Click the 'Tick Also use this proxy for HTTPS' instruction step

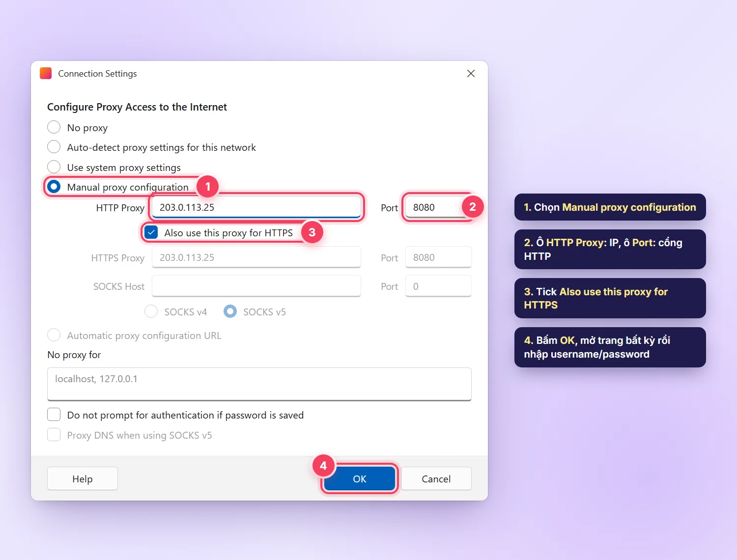click(x=610, y=298)
